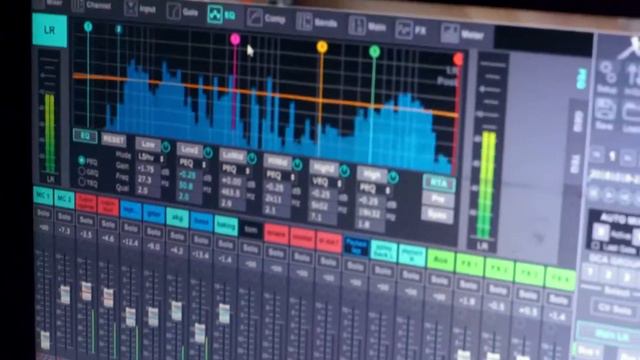Solo the akg channel
The height and width of the screenshot is (360, 640).
(177, 236)
